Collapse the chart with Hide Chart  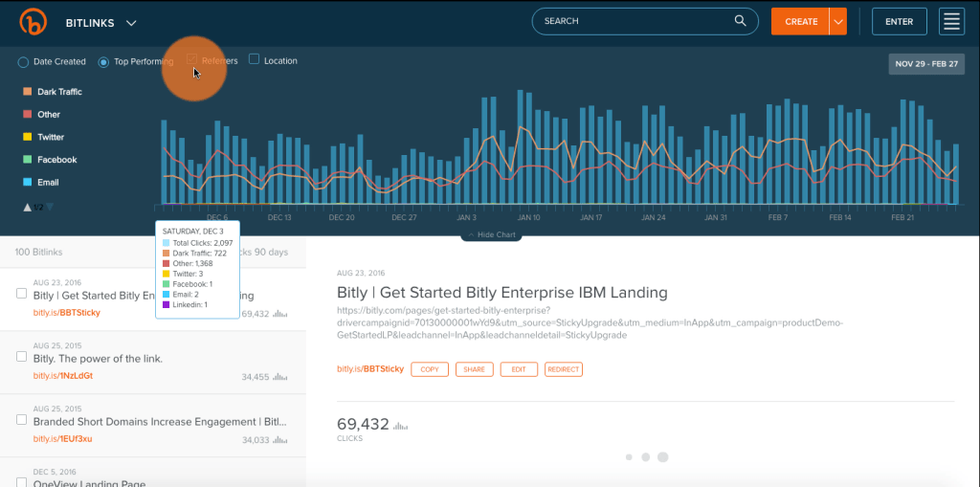(490, 235)
